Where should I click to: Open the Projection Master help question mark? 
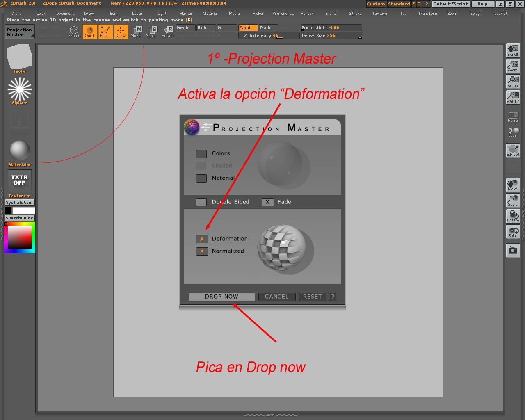(x=333, y=297)
